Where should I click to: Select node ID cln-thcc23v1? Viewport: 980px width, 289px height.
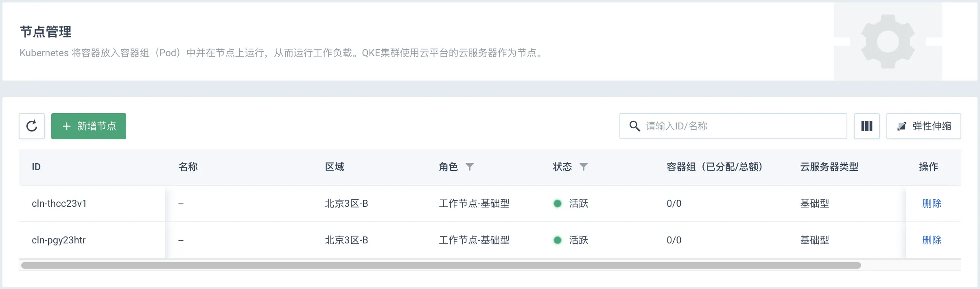pos(59,204)
